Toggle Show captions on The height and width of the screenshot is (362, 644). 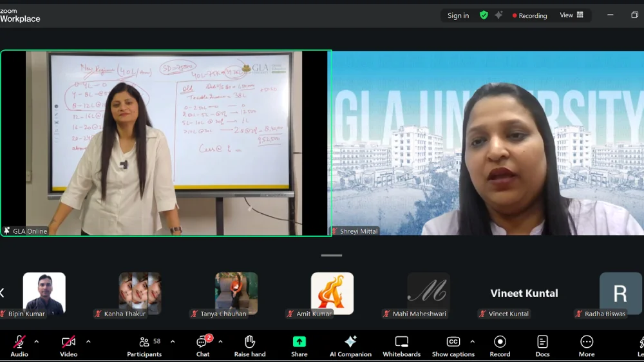[453, 345]
